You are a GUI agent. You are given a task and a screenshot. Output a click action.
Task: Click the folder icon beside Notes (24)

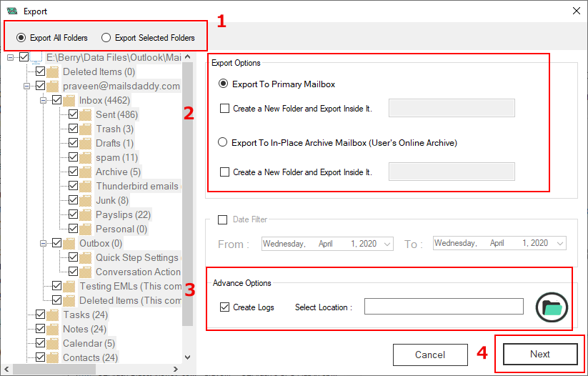coord(53,329)
